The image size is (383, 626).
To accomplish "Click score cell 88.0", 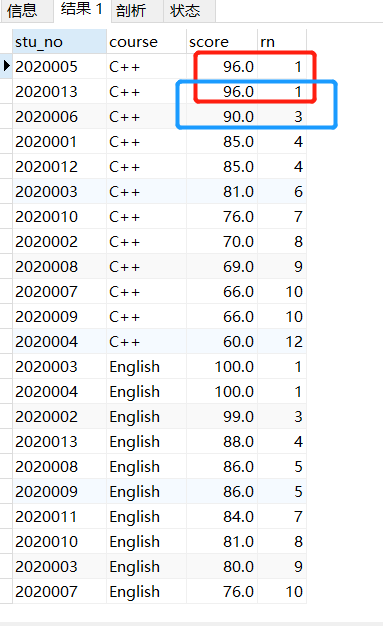I will coord(222,442).
